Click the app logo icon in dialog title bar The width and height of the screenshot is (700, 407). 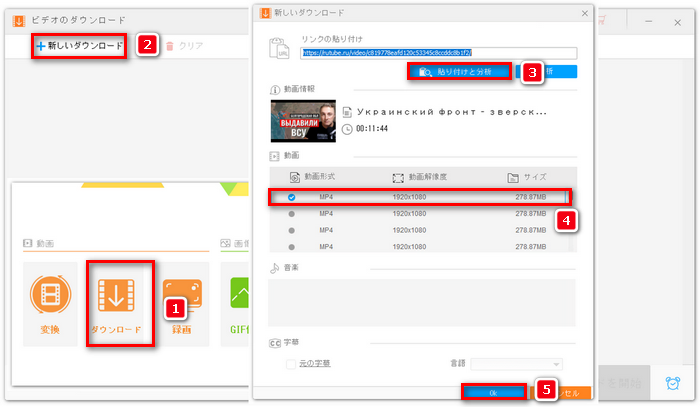pos(265,13)
